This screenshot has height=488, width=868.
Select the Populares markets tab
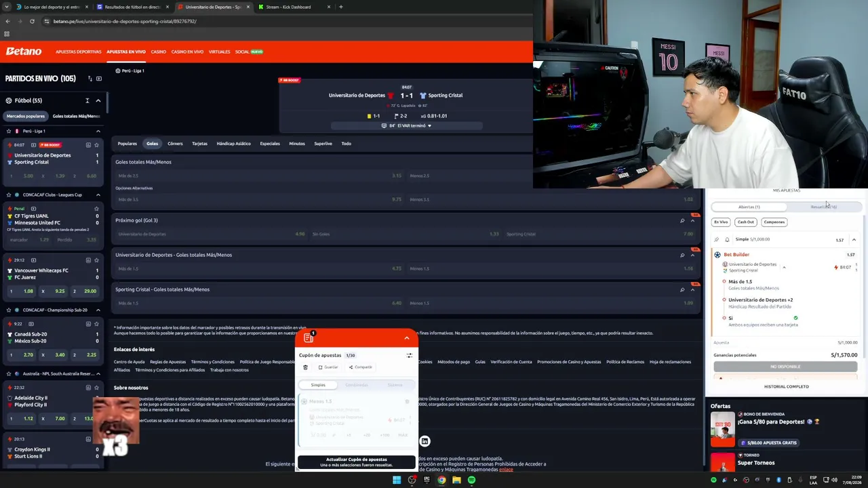[x=127, y=144]
